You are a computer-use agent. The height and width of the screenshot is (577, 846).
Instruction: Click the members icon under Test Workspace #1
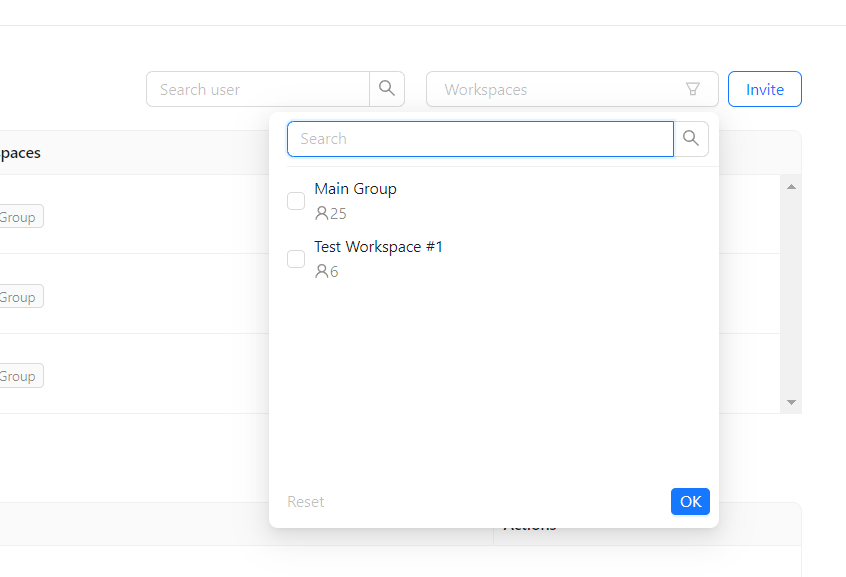point(321,271)
